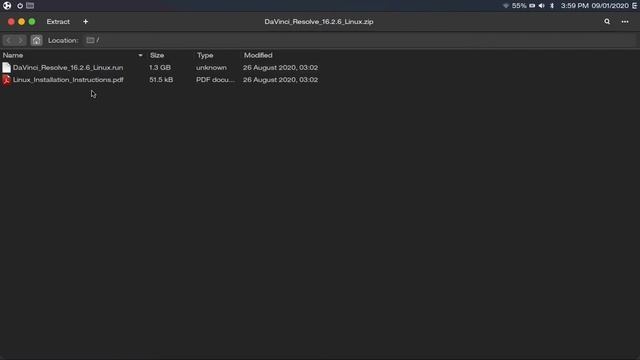Open the Bluetooth tray icon
This screenshot has width=640, height=360.
[x=552, y=6]
